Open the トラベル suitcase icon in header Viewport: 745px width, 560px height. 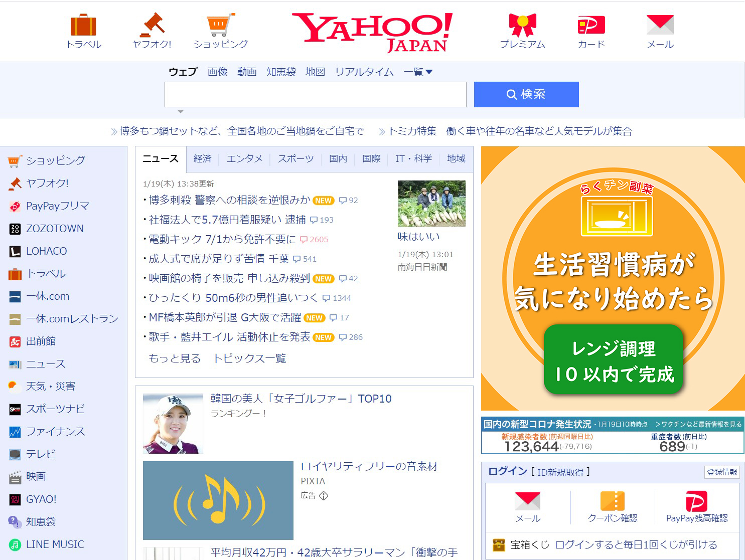point(83,25)
